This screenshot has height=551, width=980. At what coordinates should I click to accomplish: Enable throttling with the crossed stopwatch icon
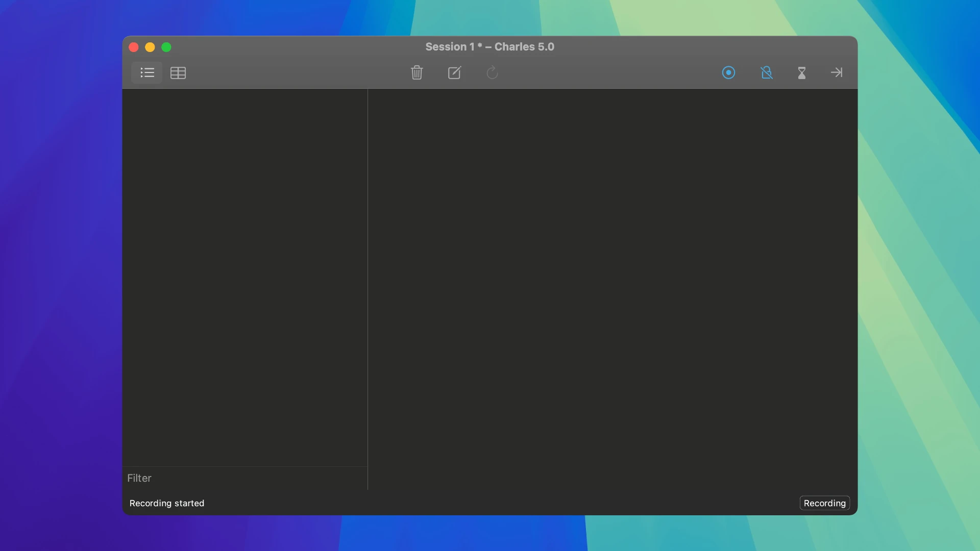tap(767, 72)
